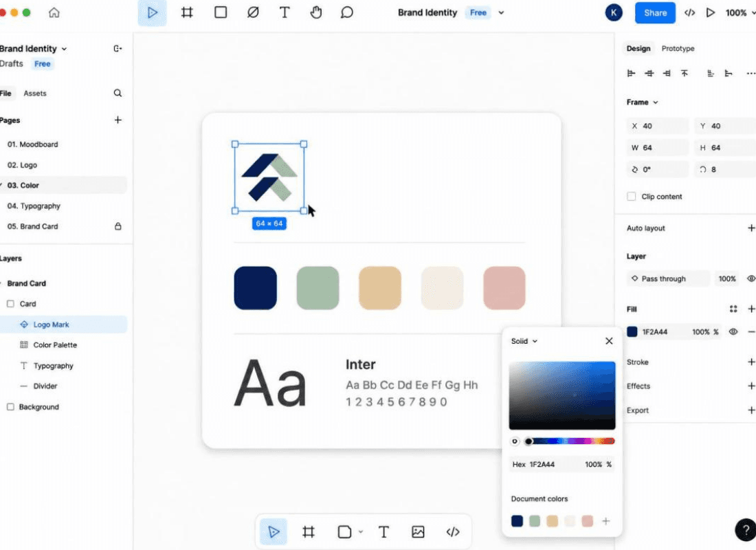The image size is (756, 550).
Task: Align top icon in Design panel
Action: click(684, 74)
